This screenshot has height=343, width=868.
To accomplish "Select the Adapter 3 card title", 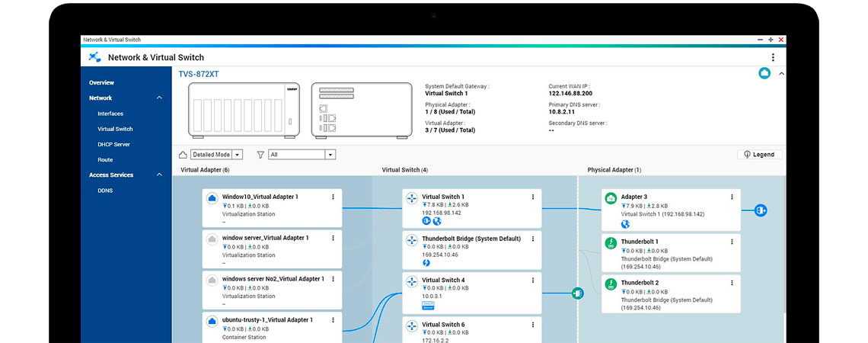I will coord(633,197).
